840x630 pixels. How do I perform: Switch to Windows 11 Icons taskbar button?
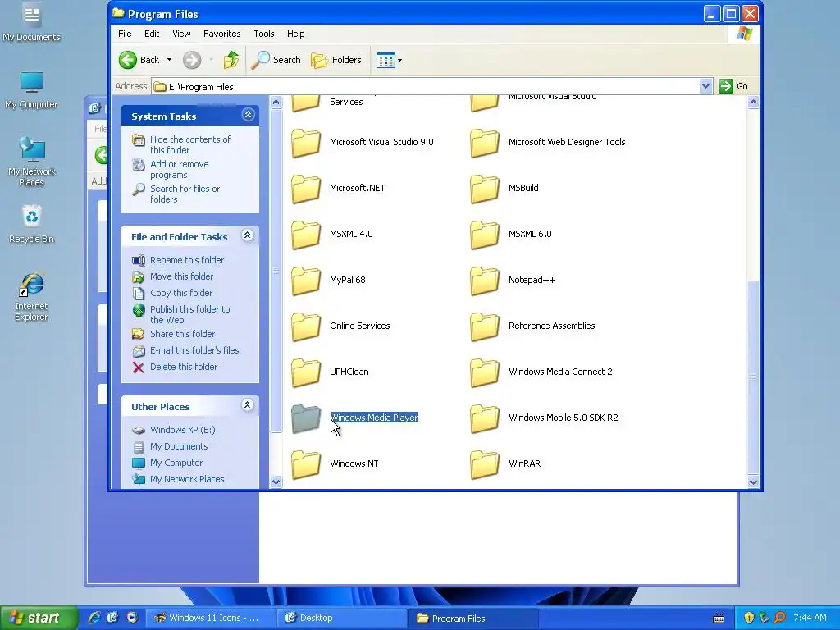point(210,619)
